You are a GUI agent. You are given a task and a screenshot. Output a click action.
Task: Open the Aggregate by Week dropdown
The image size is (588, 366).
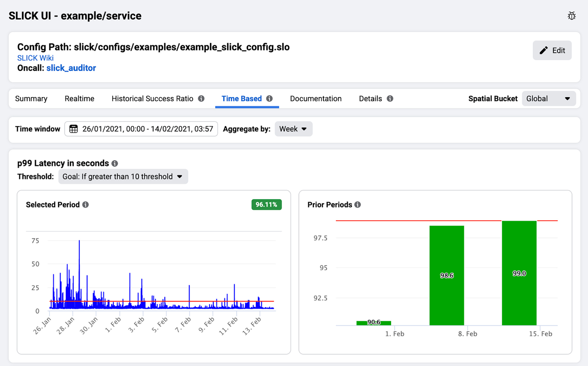pos(293,129)
